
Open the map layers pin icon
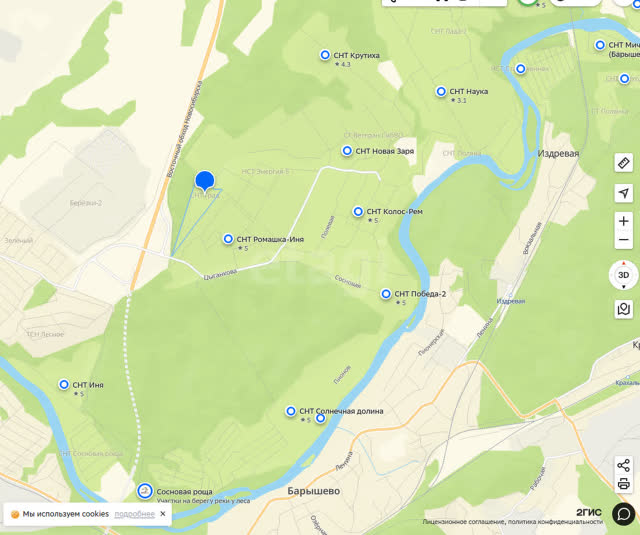(x=624, y=309)
